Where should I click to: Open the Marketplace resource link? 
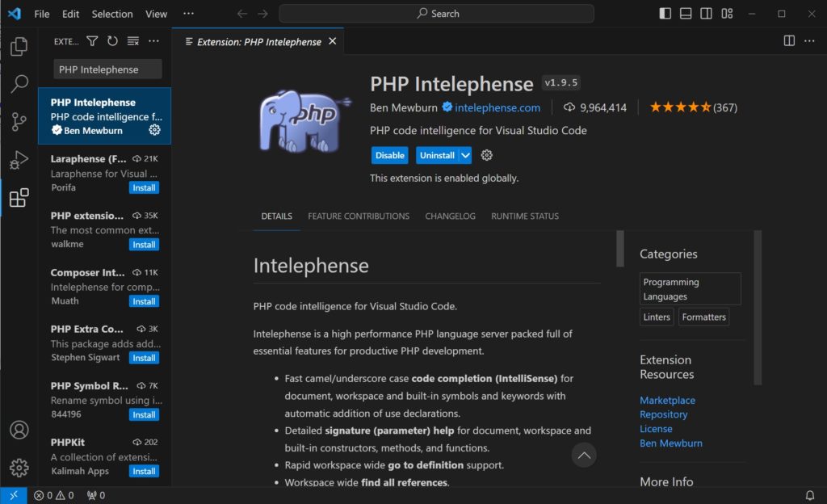point(667,400)
